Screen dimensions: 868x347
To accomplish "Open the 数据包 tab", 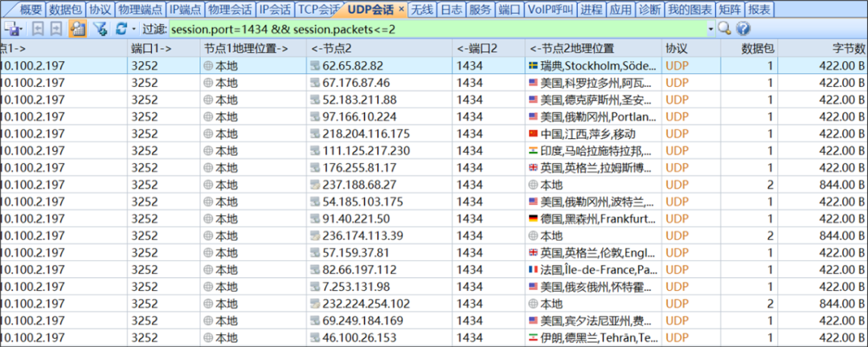I will click(x=65, y=10).
